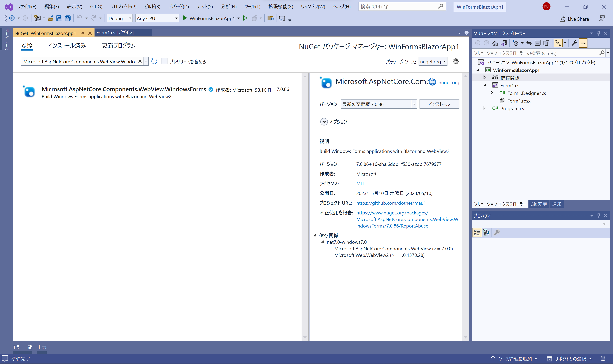
Task: Pin the Solution Explorer panel
Action: pyautogui.click(x=598, y=33)
